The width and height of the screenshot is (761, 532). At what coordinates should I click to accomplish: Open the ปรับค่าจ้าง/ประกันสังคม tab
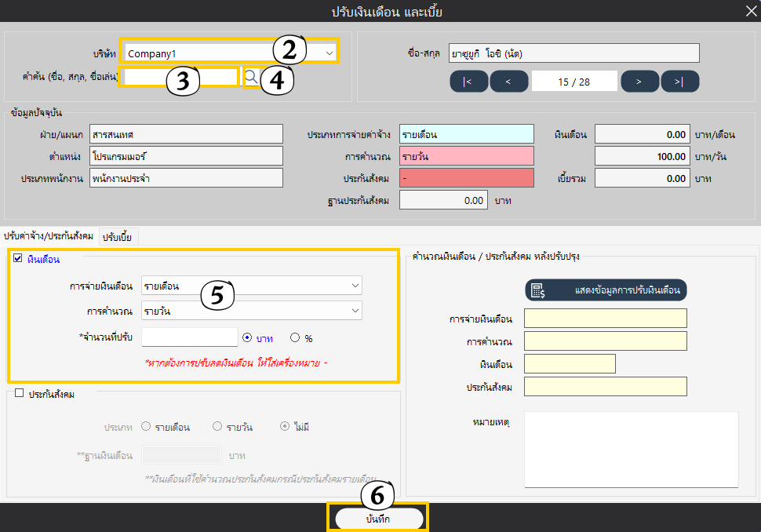pos(48,236)
